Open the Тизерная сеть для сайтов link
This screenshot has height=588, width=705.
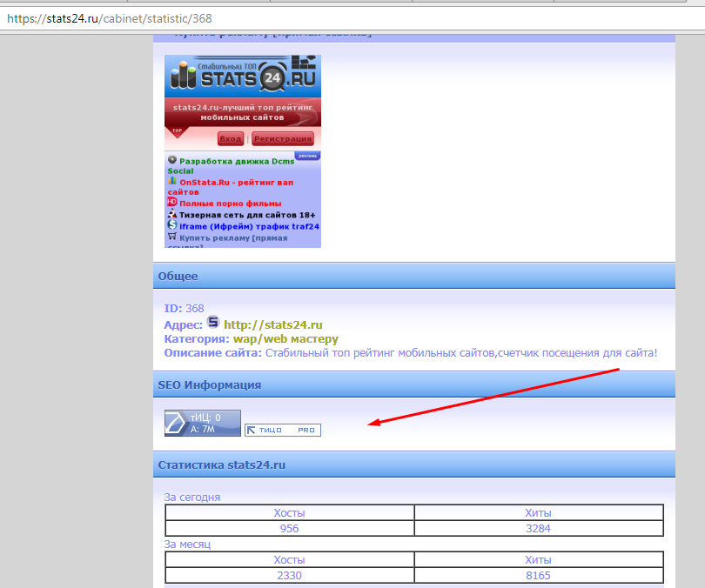[247, 215]
